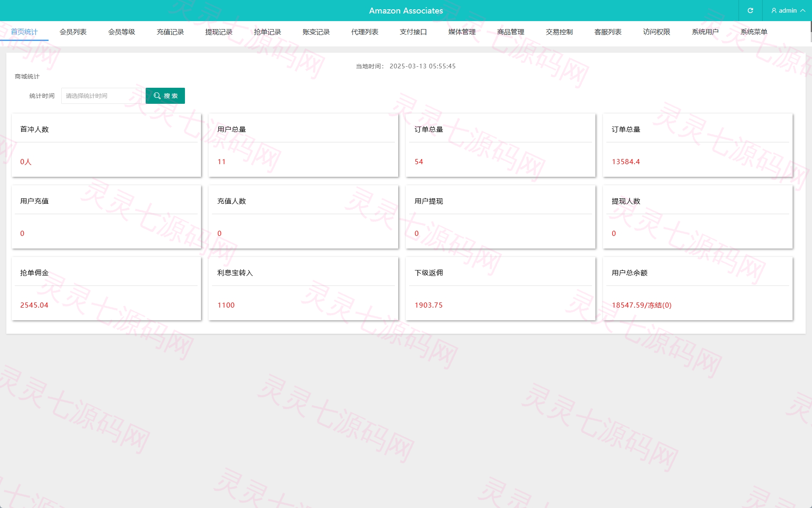This screenshot has width=812, height=508.
Task: Select the 商品管理 tab
Action: coord(511,32)
